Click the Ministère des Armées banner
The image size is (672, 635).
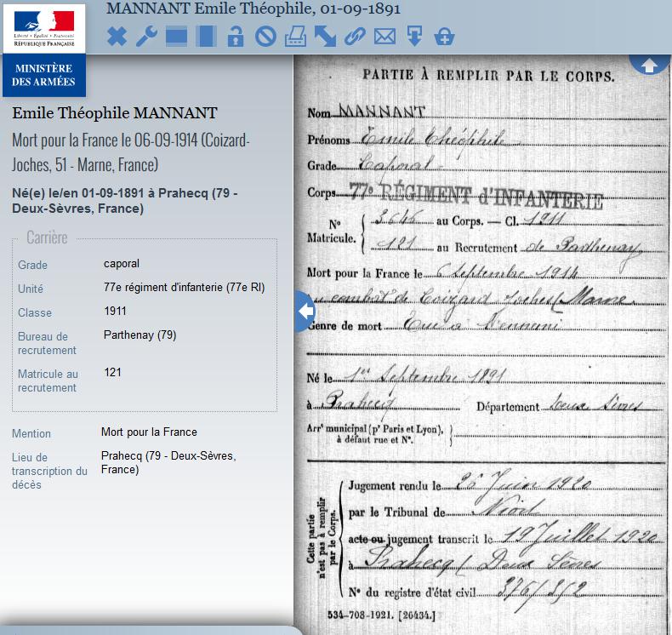pos(43,75)
